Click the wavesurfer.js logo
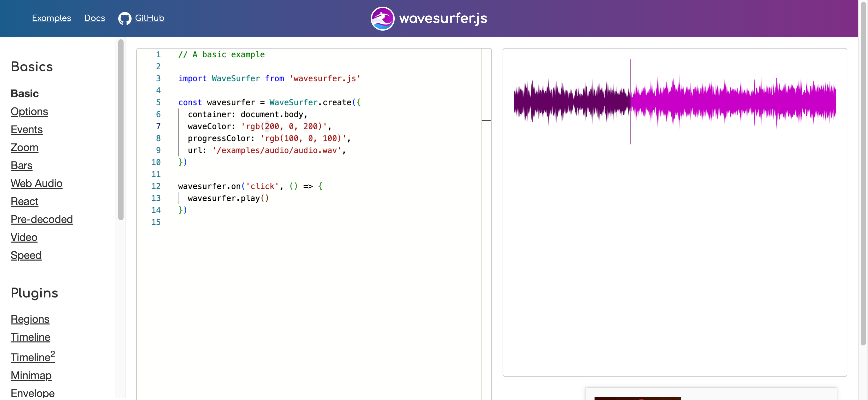868x400 pixels. click(429, 18)
